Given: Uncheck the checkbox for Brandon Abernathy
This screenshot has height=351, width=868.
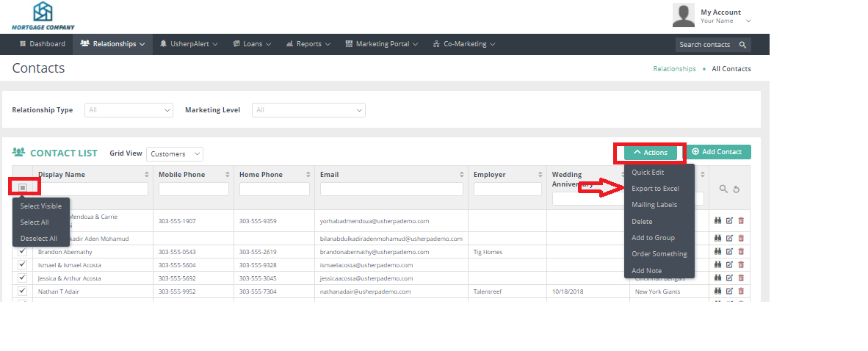Looking at the screenshot, I should click(x=22, y=251).
